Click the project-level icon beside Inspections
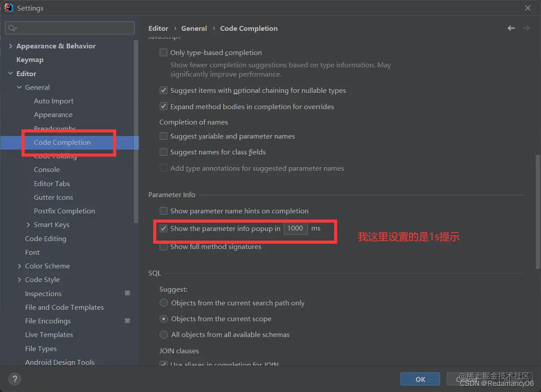The image size is (541, 392). (127, 293)
